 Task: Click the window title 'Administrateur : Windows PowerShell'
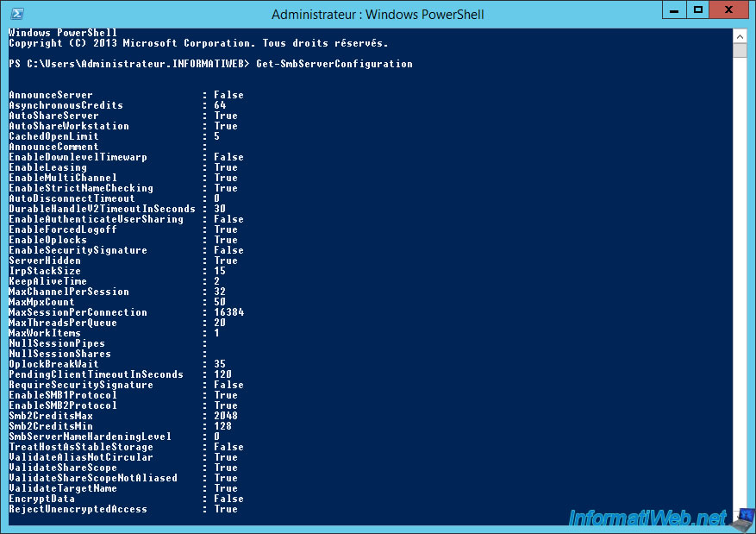tap(378, 15)
